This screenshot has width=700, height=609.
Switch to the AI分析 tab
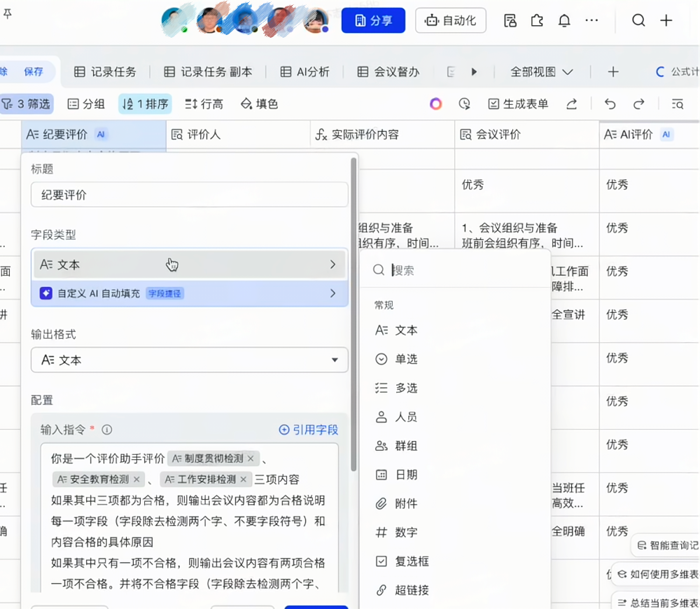[x=304, y=71]
